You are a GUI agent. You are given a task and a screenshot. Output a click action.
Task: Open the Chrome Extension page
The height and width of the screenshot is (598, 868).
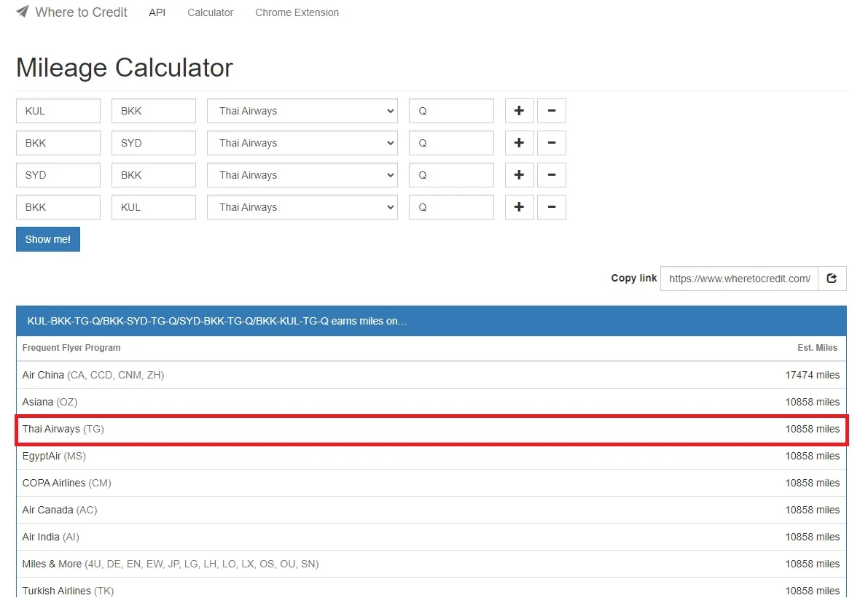coord(297,12)
